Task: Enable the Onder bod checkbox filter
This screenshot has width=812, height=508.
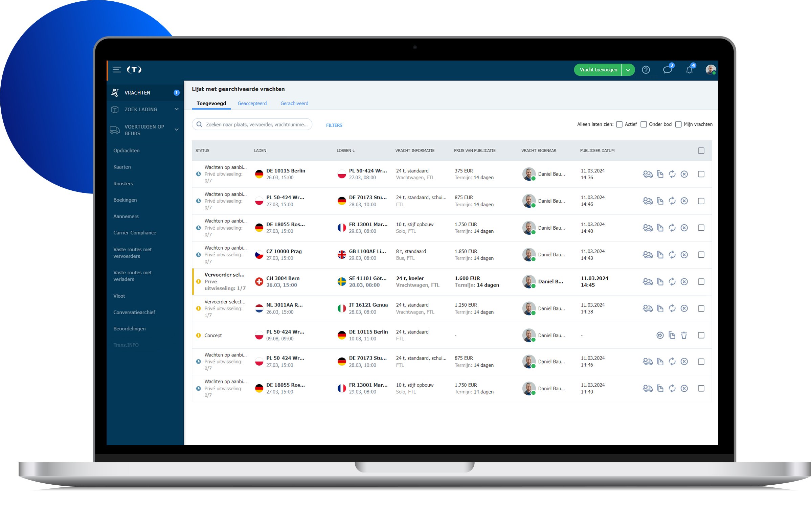Action: pos(644,124)
